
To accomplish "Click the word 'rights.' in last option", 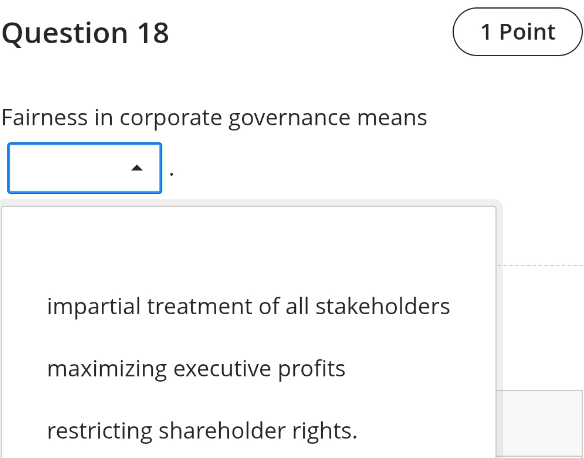I will click(324, 431).
